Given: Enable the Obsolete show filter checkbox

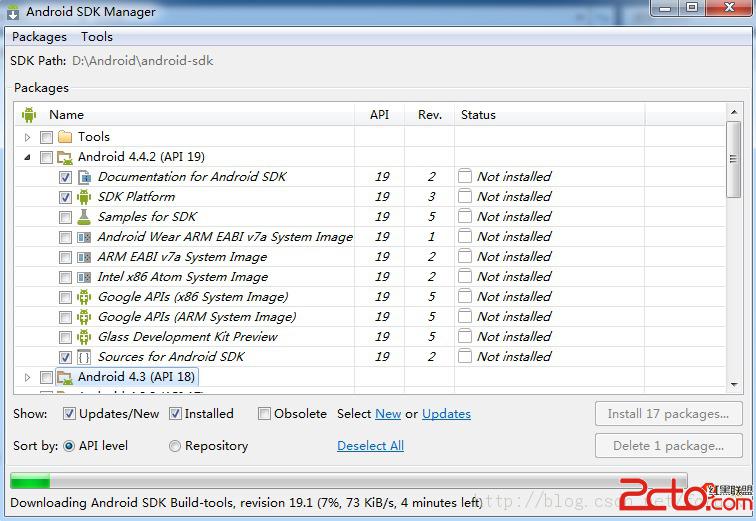Looking at the screenshot, I should tap(264, 414).
